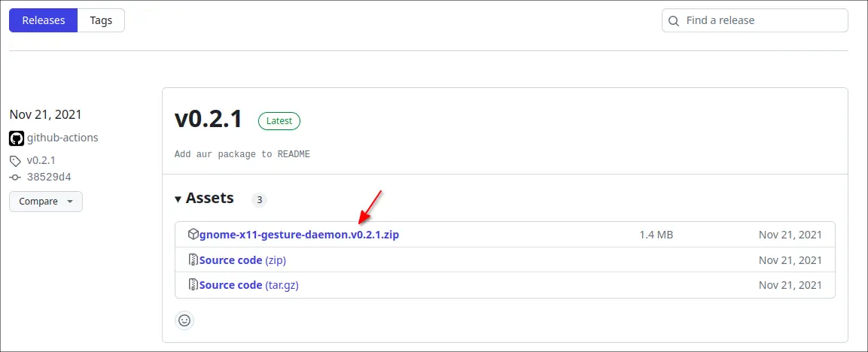Click the date on the Source code (tar.gz) row

click(790, 286)
